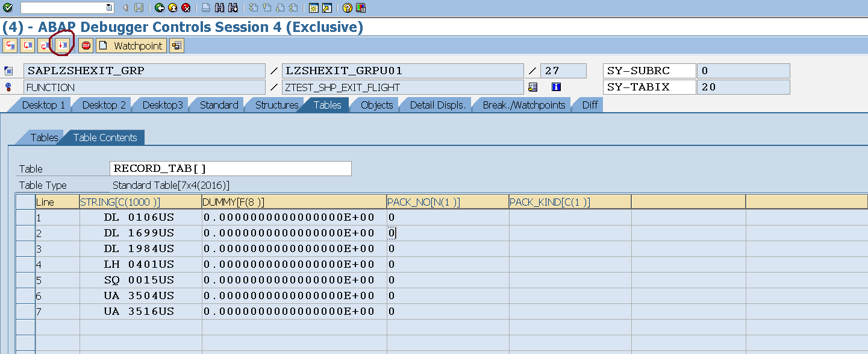Click the Print icon
This screenshot has width=868, height=354.
(206, 8)
